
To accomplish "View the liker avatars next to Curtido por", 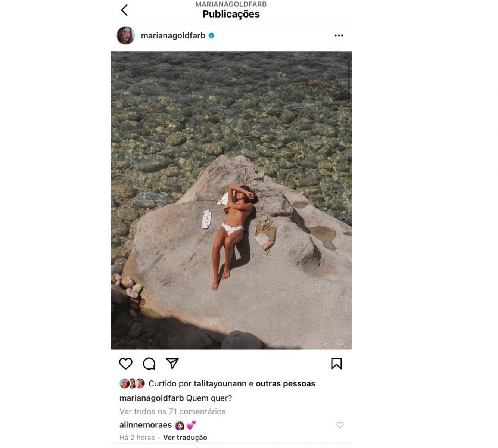I will pos(132,383).
